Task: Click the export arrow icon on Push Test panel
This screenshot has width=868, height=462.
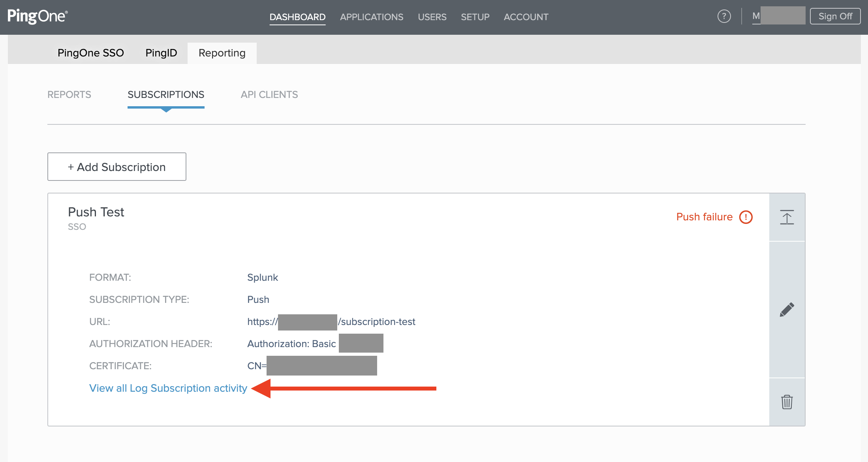Action: [x=787, y=217]
